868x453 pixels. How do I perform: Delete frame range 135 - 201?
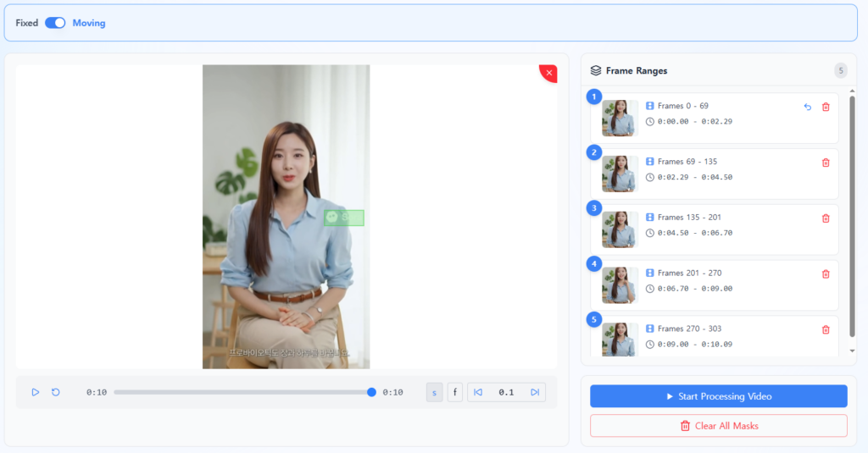826,218
